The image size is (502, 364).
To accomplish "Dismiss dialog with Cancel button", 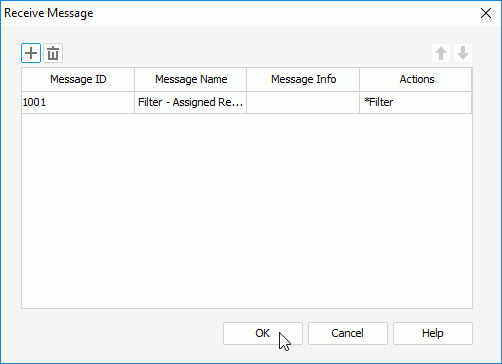I will (348, 333).
